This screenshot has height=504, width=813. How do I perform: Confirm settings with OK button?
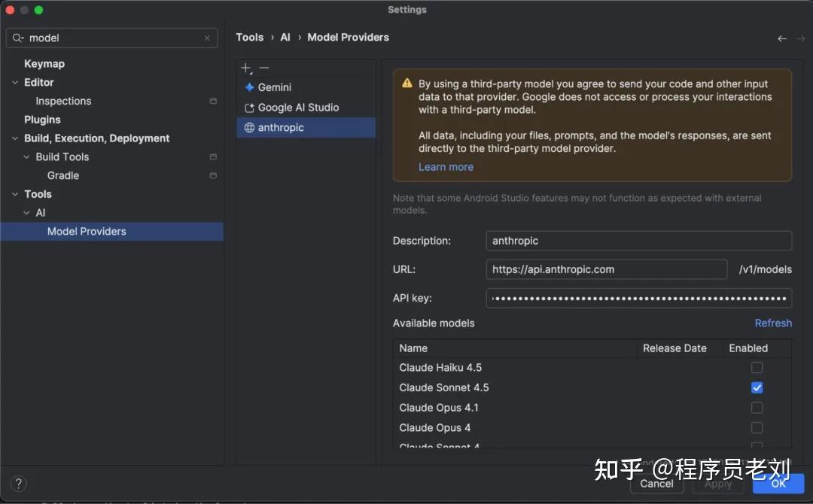pyautogui.click(x=778, y=483)
